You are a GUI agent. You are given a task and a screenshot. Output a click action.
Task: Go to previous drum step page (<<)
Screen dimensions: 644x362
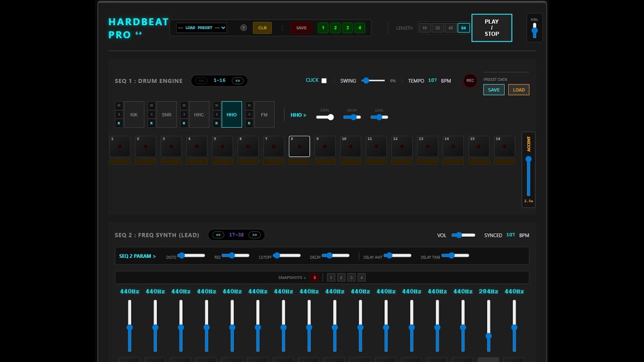point(202,80)
